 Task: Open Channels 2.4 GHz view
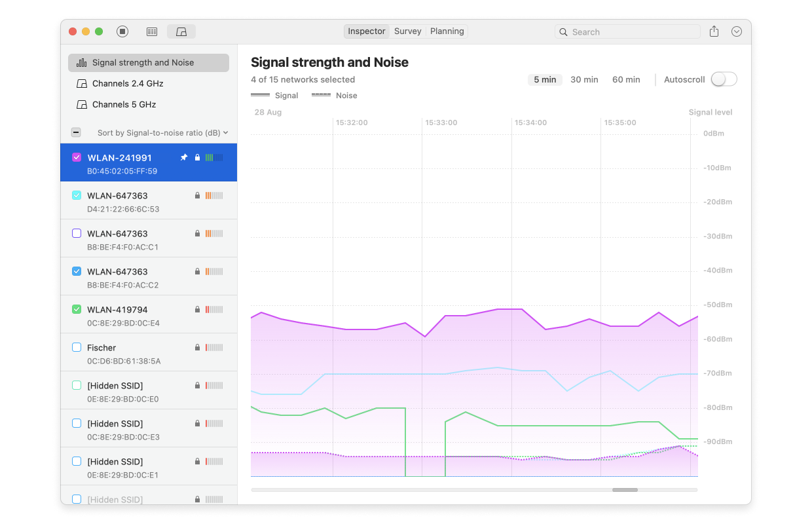point(128,84)
